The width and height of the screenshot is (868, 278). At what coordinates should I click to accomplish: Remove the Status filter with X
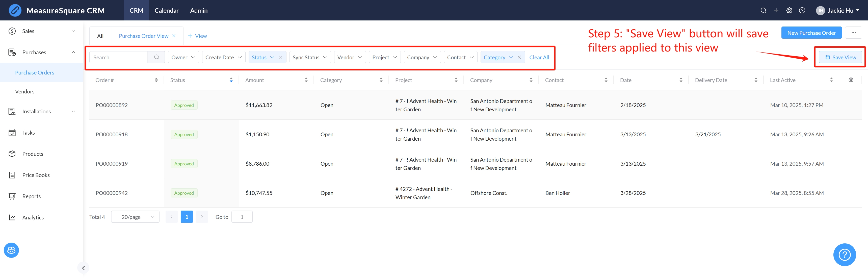click(x=280, y=57)
